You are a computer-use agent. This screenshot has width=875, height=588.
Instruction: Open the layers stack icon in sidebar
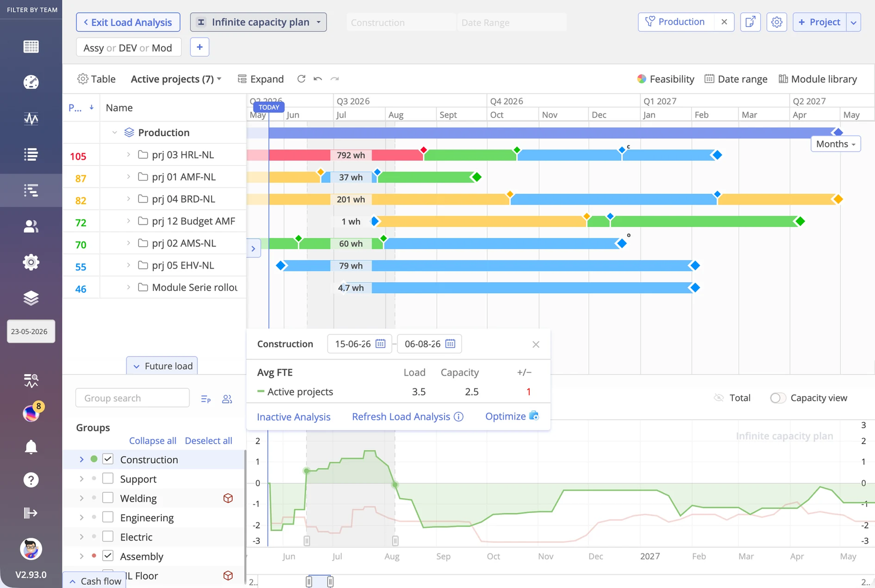point(31,298)
